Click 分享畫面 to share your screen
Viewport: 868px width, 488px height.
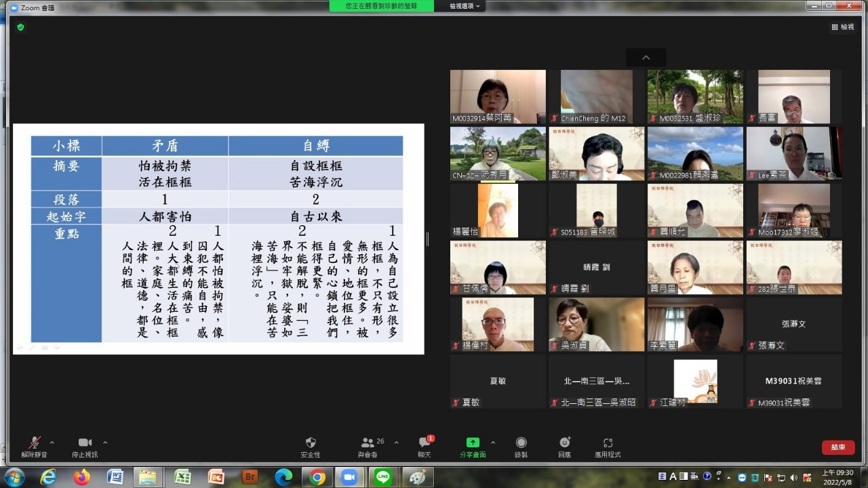tap(473, 446)
